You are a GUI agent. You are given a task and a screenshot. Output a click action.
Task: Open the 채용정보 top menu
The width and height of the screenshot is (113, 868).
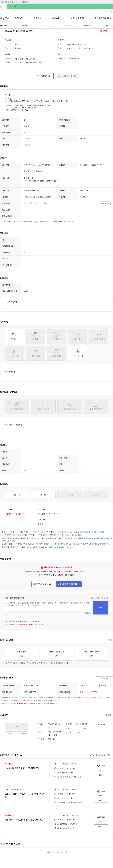(x=19, y=18)
